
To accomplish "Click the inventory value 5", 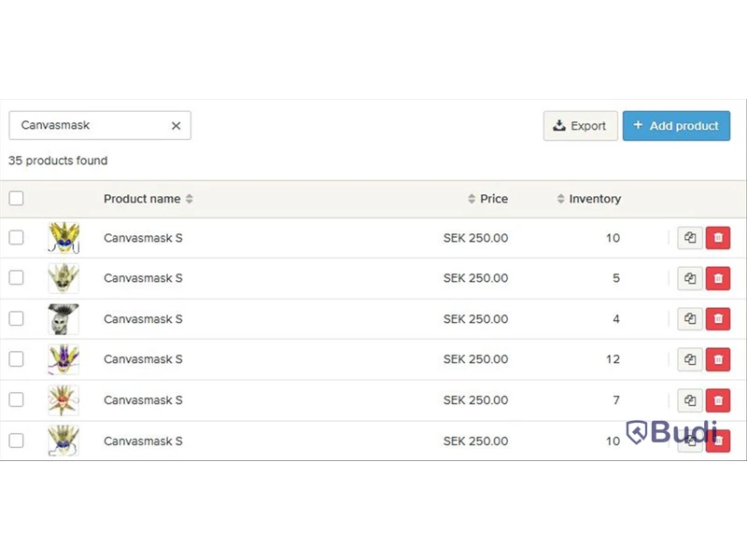I will pyautogui.click(x=616, y=278).
